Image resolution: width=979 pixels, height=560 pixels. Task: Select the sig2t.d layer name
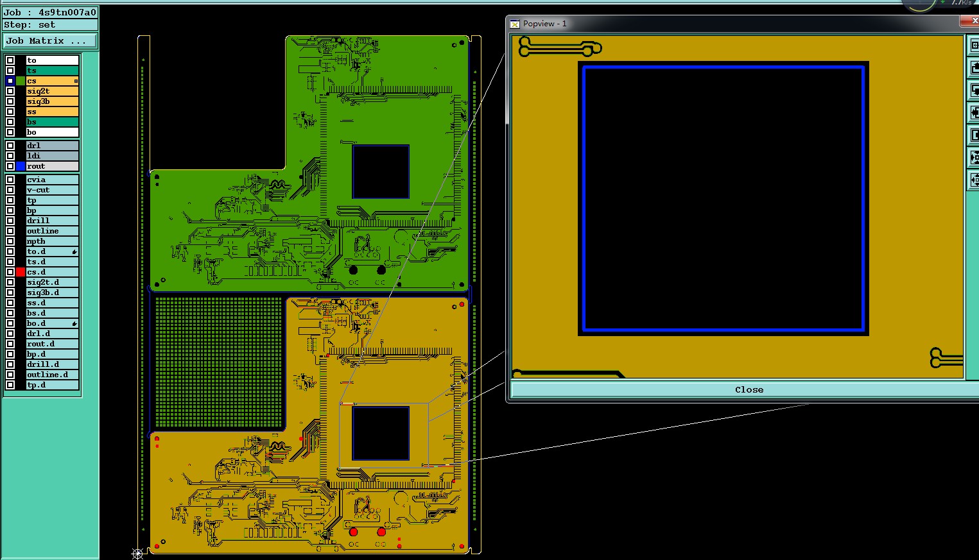pos(52,282)
